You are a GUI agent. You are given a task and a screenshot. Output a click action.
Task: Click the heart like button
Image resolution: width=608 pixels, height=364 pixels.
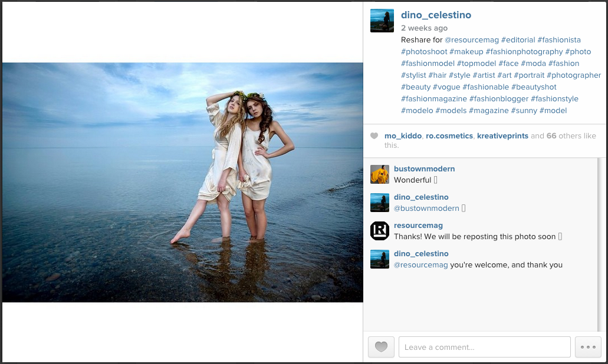[381, 347]
